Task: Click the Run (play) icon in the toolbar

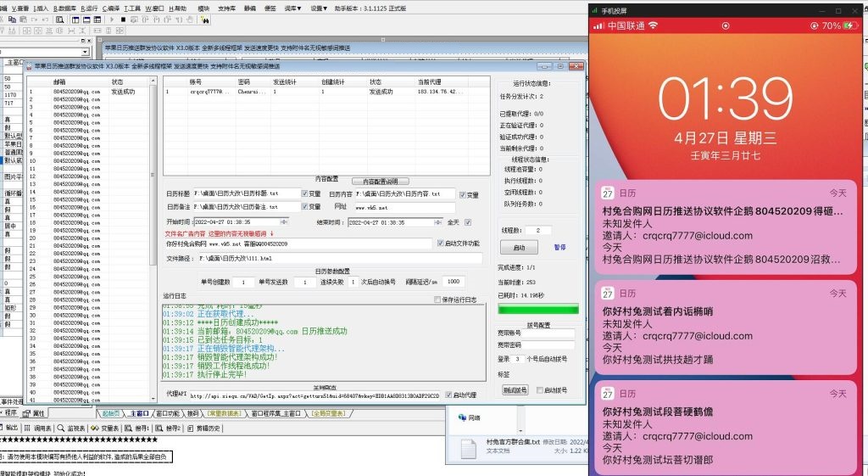Action: [x=114, y=19]
